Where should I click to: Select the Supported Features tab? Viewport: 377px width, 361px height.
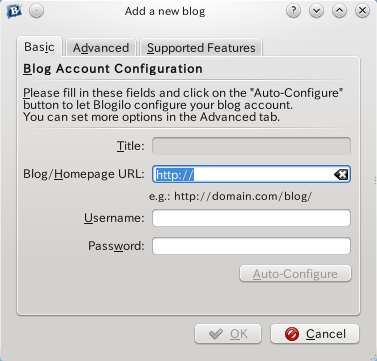pyautogui.click(x=201, y=48)
